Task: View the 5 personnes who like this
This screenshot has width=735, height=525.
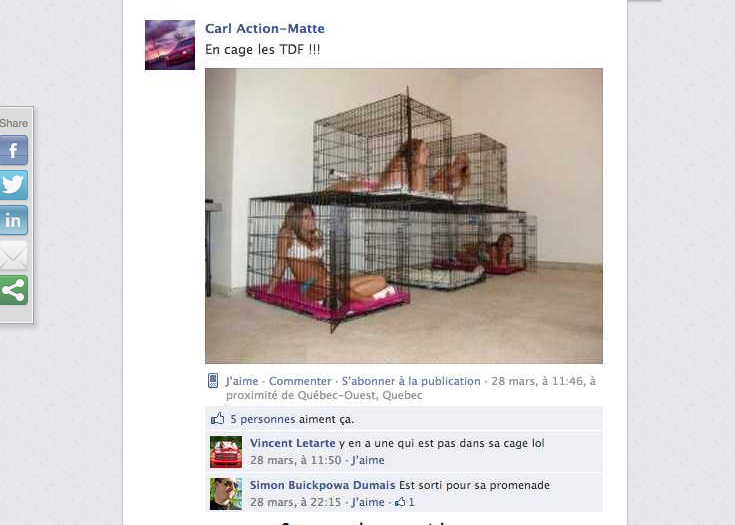Action: (262, 419)
